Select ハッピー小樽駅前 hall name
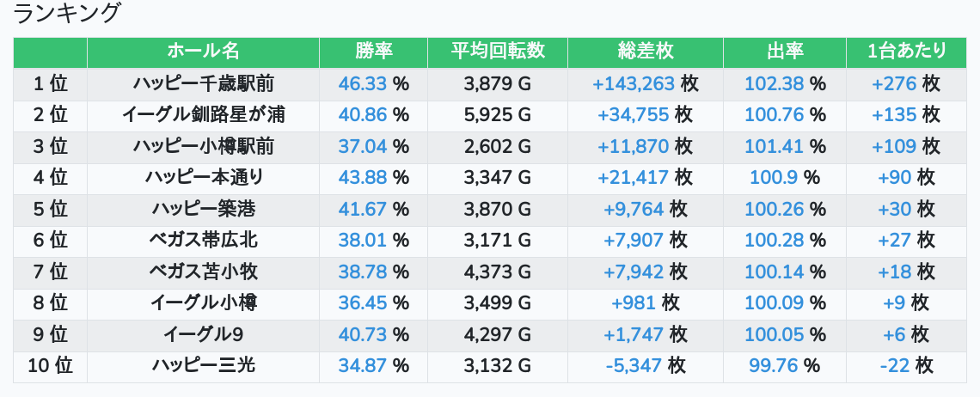The image size is (980, 397). pyautogui.click(x=203, y=147)
